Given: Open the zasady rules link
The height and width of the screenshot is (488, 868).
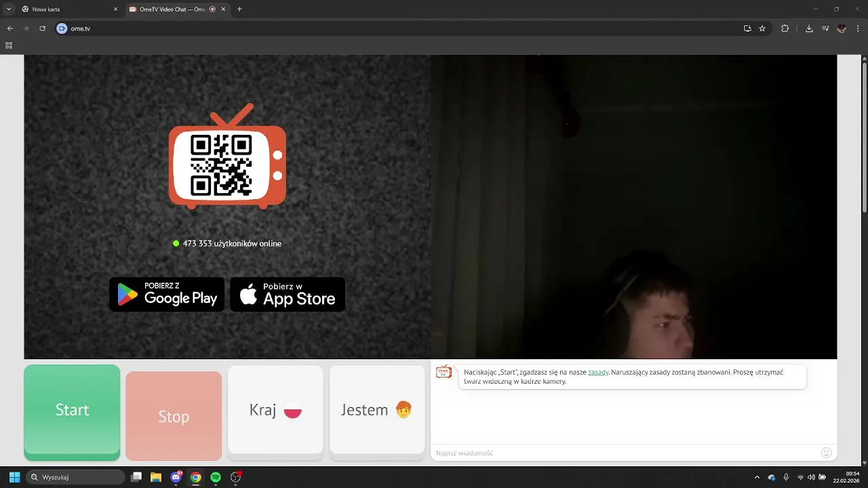Looking at the screenshot, I should pyautogui.click(x=598, y=372).
